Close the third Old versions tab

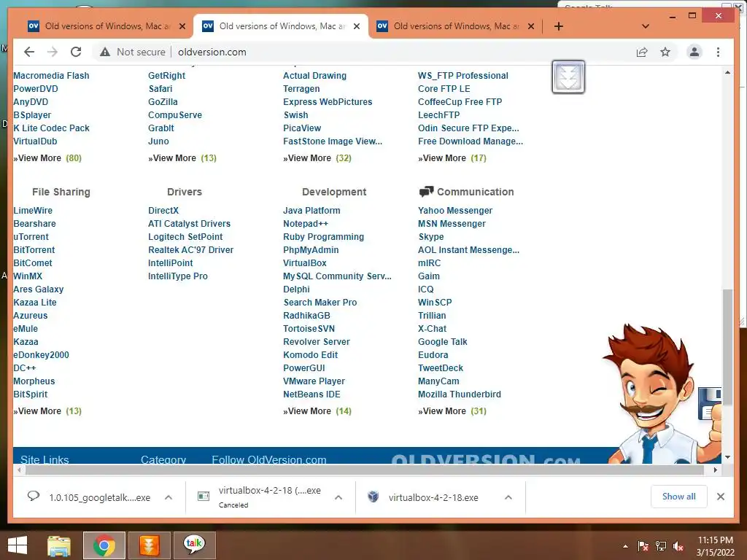[531, 26]
